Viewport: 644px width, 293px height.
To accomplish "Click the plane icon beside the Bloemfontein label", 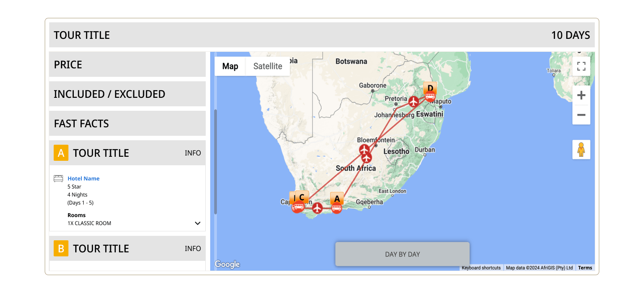I will click(364, 149).
